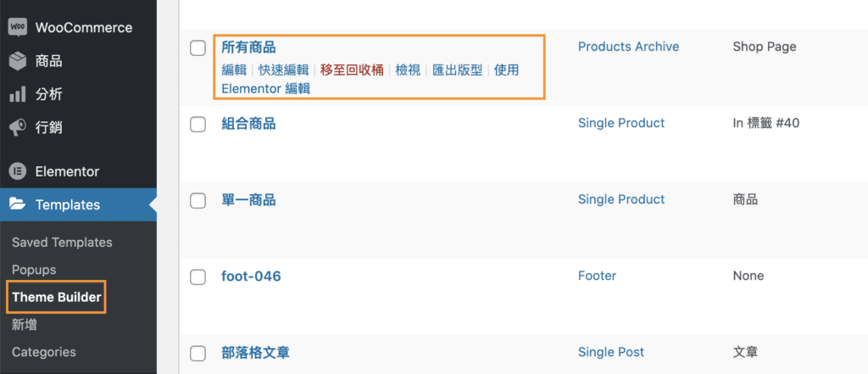The width and height of the screenshot is (868, 374).
Task: Toggle the 單一商品 row checkbox
Action: [x=198, y=201]
